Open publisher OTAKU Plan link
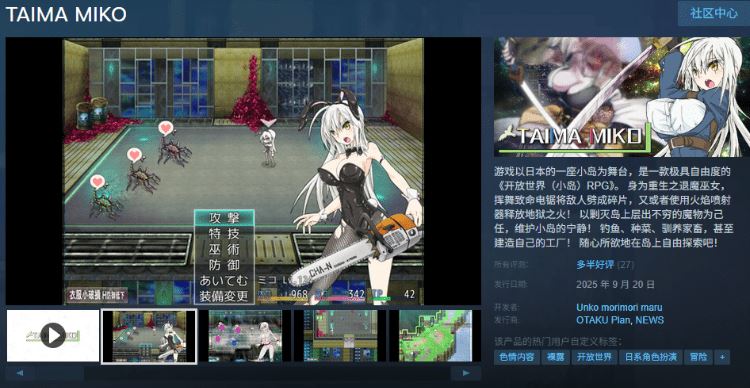This screenshot has width=750, height=388. 604,320
